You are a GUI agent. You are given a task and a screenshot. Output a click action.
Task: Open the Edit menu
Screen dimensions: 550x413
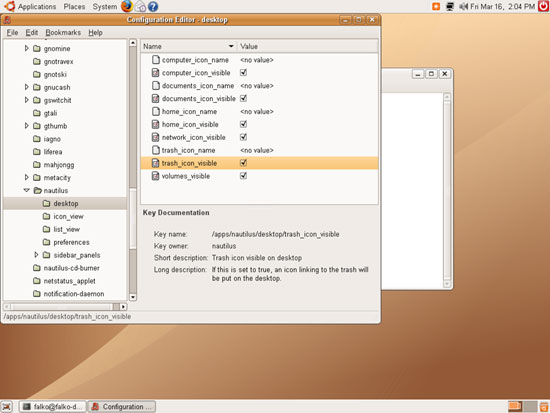pyautogui.click(x=32, y=33)
